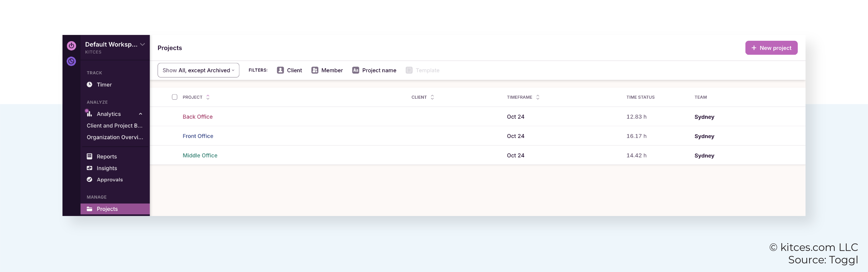The image size is (868, 272).
Task: Filter projects by Client
Action: pos(289,70)
